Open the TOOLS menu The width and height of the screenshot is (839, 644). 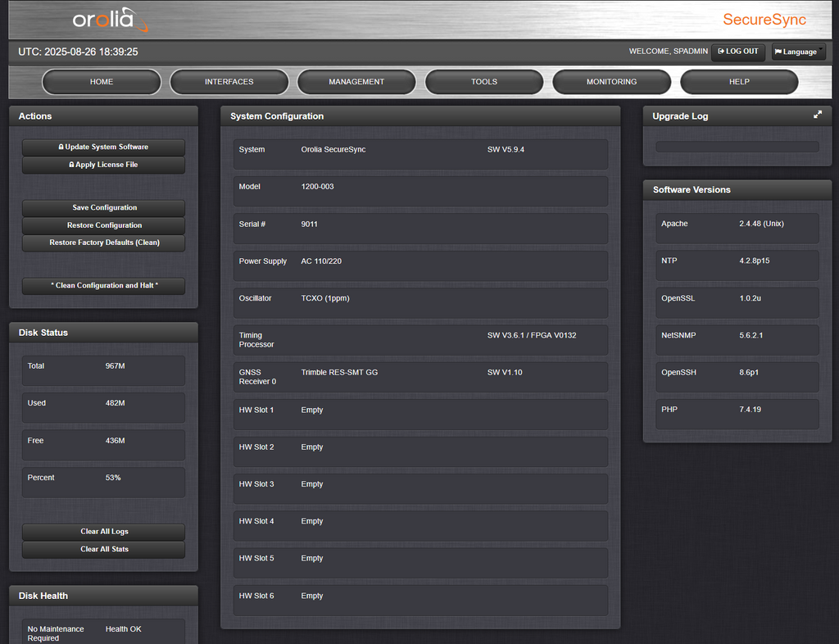[484, 82]
